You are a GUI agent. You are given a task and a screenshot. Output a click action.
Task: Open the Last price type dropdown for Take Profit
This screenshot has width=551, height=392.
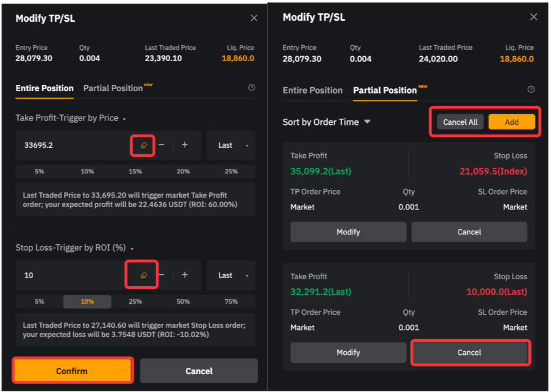click(x=231, y=145)
